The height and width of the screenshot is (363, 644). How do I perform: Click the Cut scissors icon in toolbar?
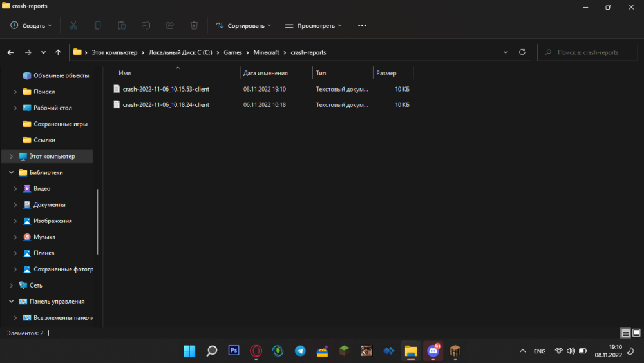73,26
